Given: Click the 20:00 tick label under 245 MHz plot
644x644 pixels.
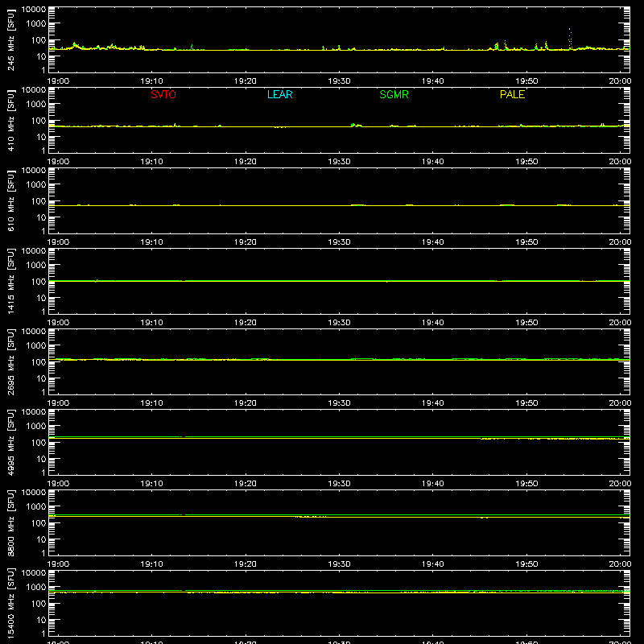Looking at the screenshot, I should click(620, 81).
